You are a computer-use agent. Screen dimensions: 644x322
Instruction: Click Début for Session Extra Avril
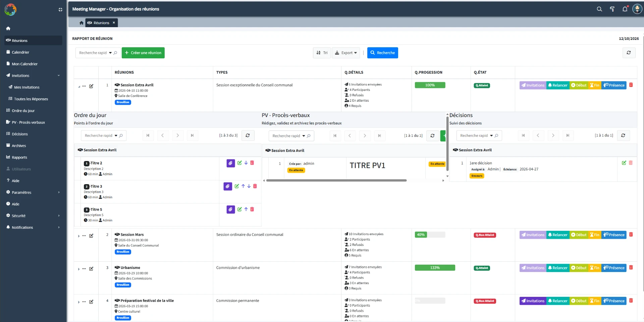(x=579, y=85)
